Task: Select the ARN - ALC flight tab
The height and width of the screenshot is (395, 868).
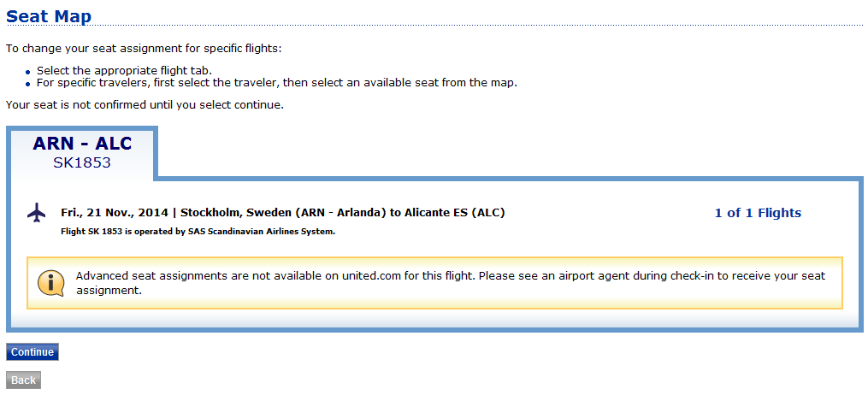Action: pyautogui.click(x=82, y=144)
